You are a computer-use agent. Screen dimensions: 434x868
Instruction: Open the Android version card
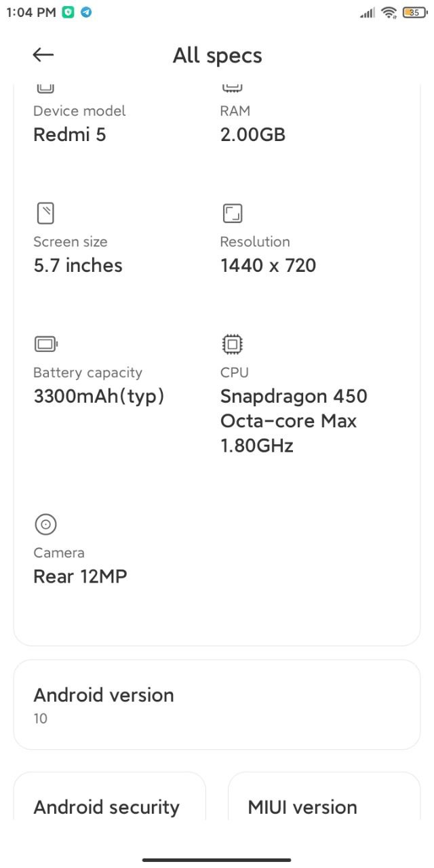point(217,705)
